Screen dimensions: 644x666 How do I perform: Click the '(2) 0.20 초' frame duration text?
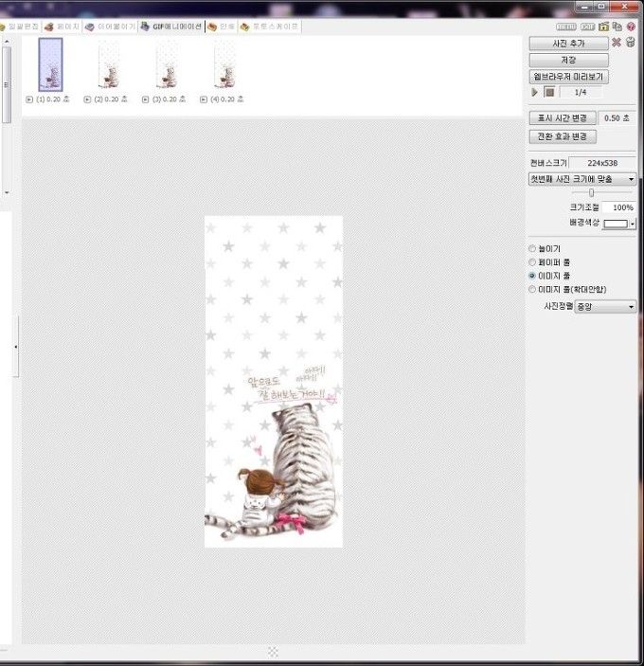click(111, 99)
